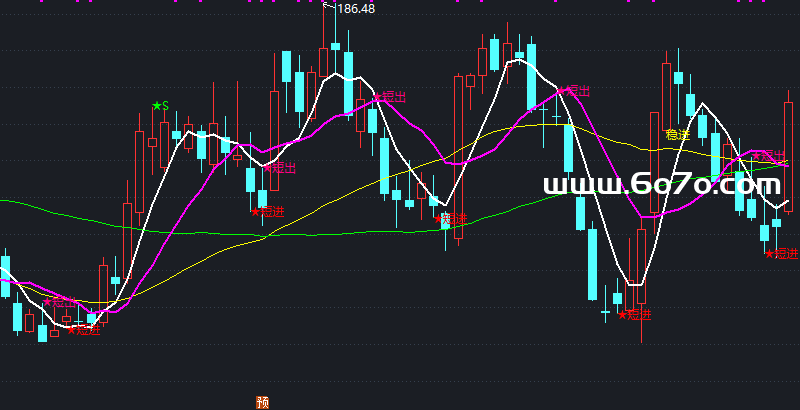Click the orange 预 marker at chart bottom
The width and height of the screenshot is (800, 410).
(x=262, y=402)
